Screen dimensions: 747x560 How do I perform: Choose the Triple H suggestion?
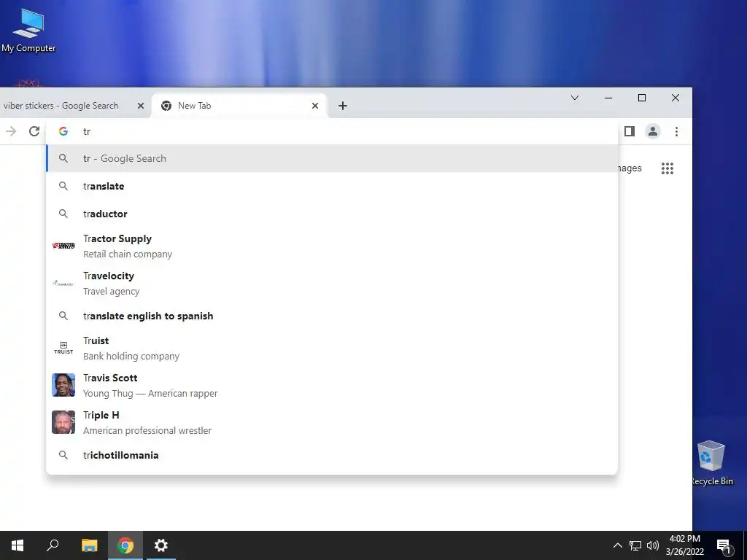tap(332, 422)
